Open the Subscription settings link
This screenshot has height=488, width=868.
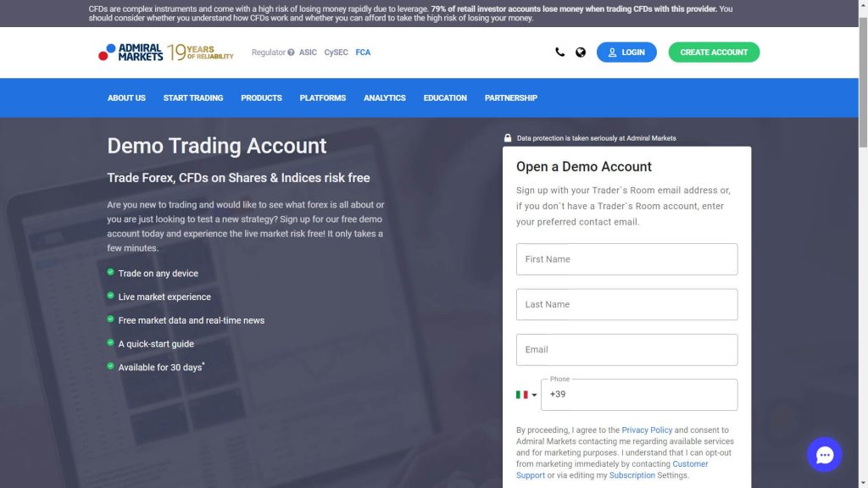tap(632, 475)
